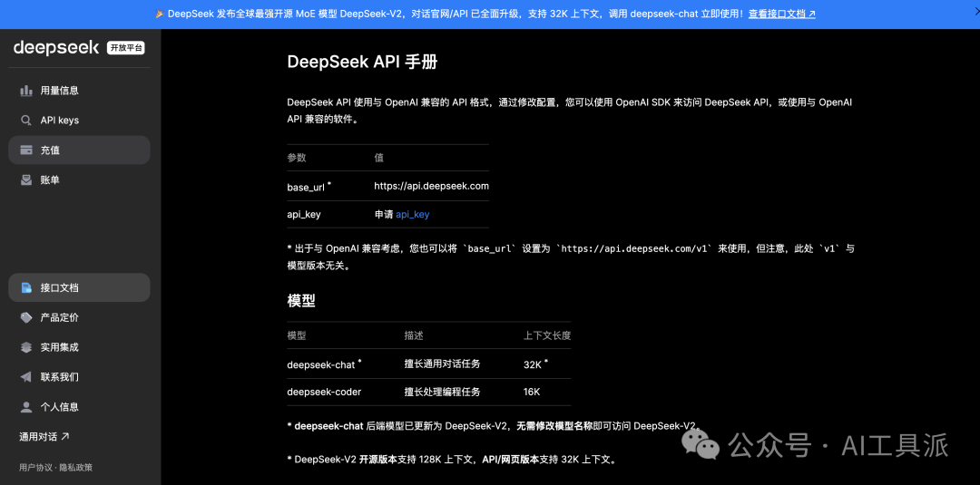Click the blue api_key link
The height and width of the screenshot is (485, 980).
[413, 214]
